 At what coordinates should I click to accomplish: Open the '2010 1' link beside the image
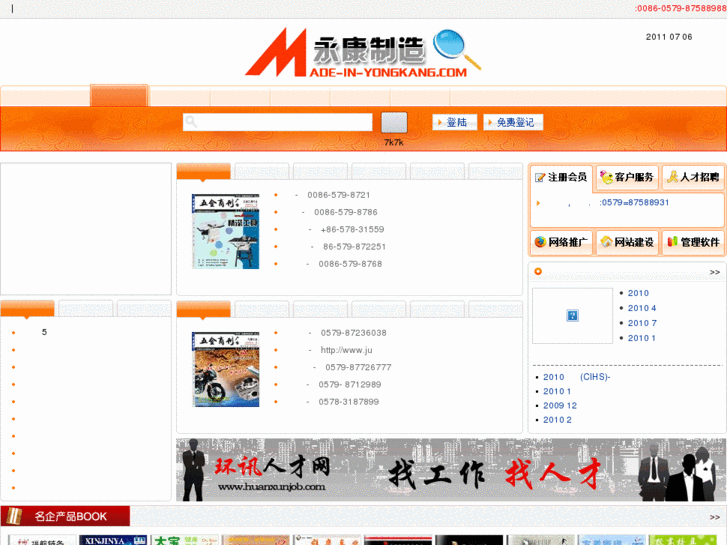point(642,338)
